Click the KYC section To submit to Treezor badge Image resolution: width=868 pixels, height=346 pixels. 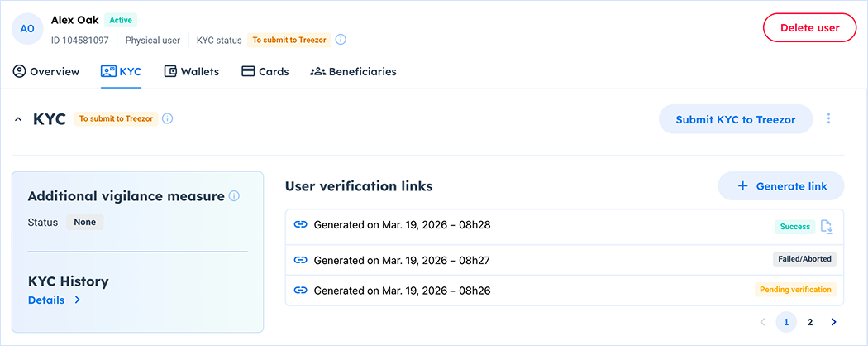[117, 118]
